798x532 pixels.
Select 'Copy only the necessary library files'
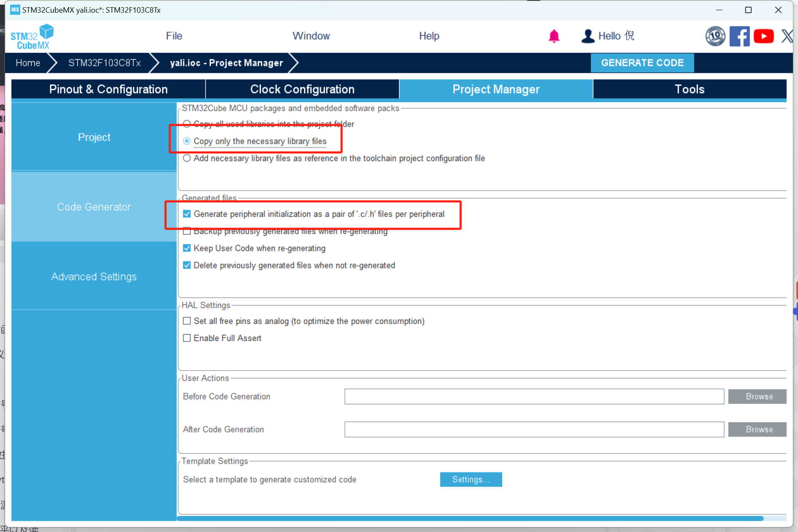tap(187, 141)
